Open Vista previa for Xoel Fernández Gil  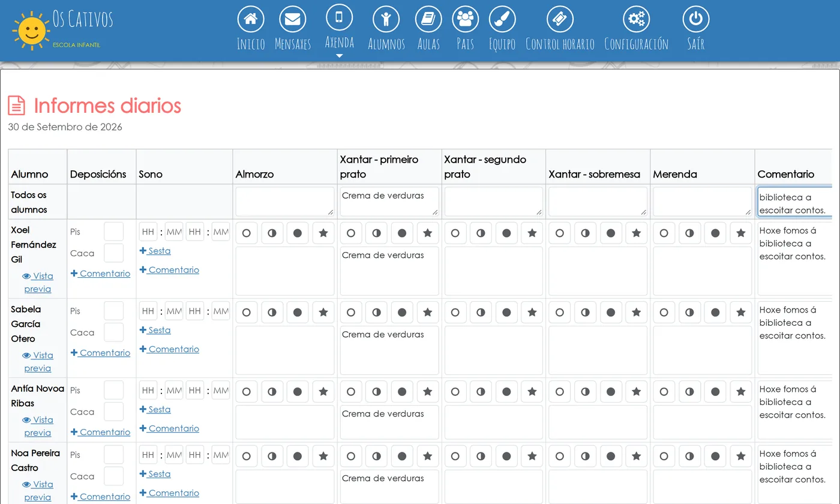pyautogui.click(x=38, y=282)
